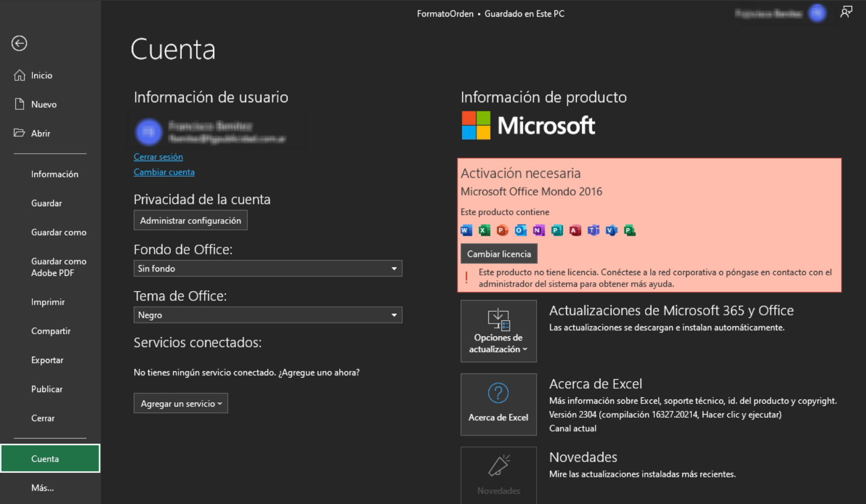Click the Novedades button
Screen dimensions: 866x504
tap(499, 476)
